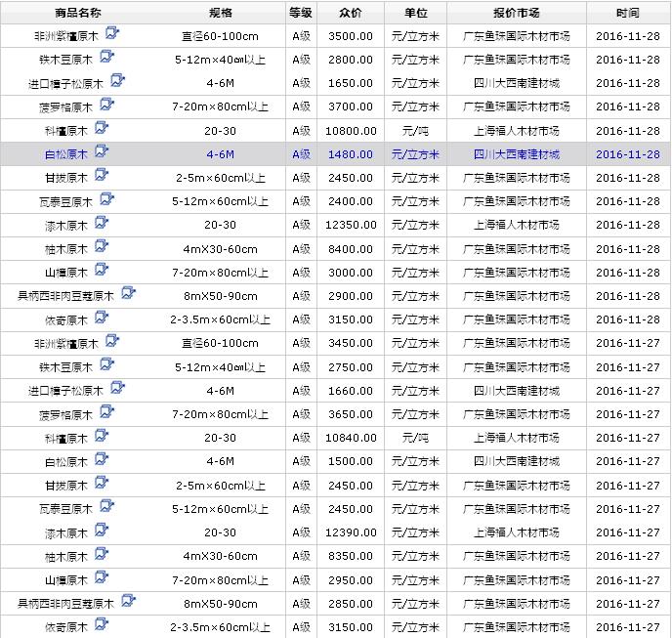672x638 pixels.
Task: Open trend icon next to 白松原木 in highlighted row
Action: (102, 152)
